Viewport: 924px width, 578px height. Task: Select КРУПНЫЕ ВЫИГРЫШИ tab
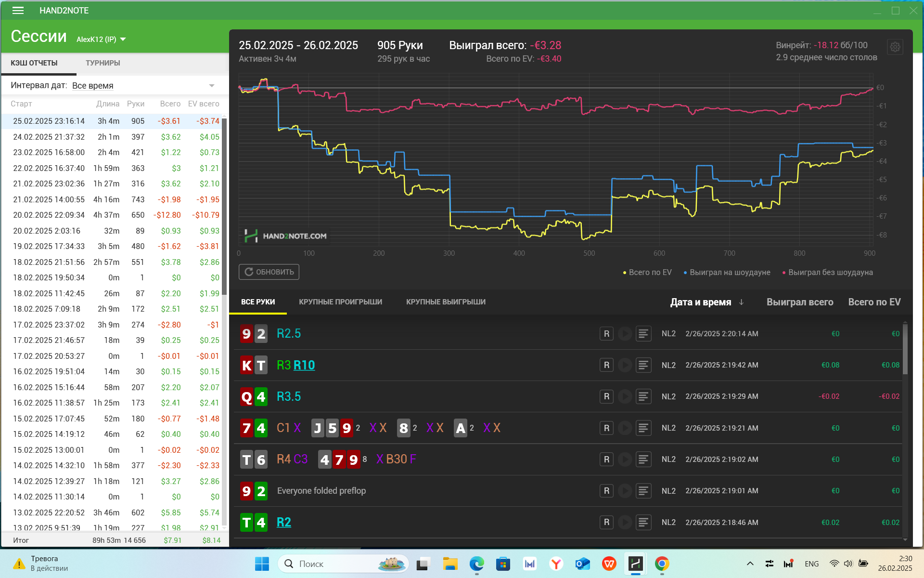[x=446, y=302]
